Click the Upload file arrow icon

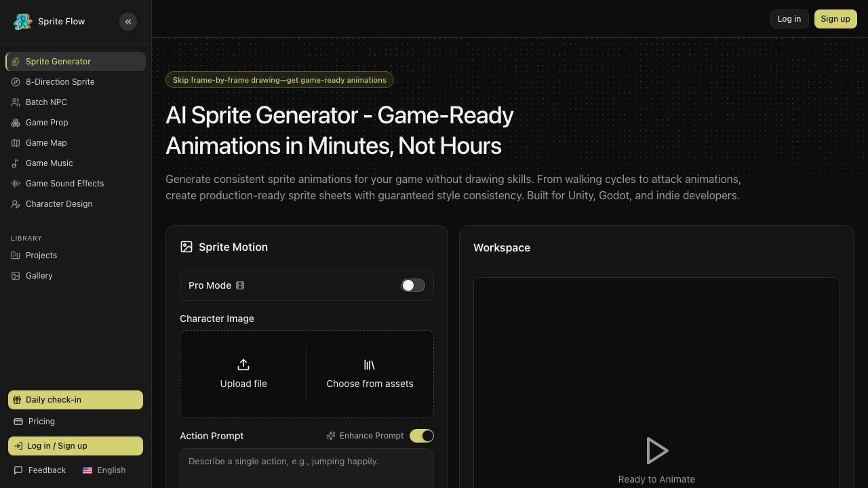coord(243,365)
